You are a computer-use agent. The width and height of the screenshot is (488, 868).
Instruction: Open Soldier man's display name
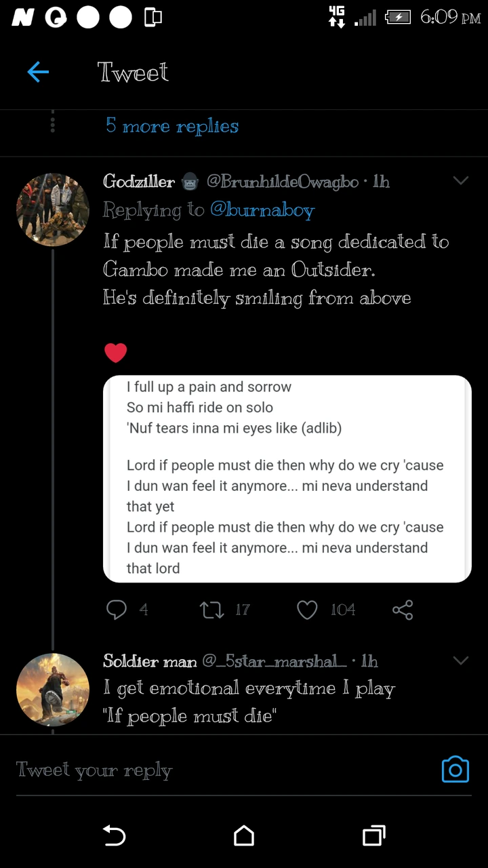pos(150,661)
